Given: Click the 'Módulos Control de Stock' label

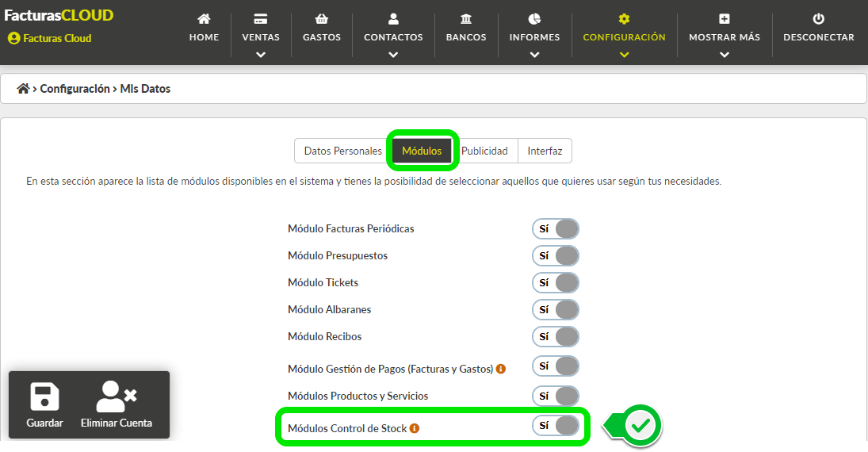Looking at the screenshot, I should 347,429.
